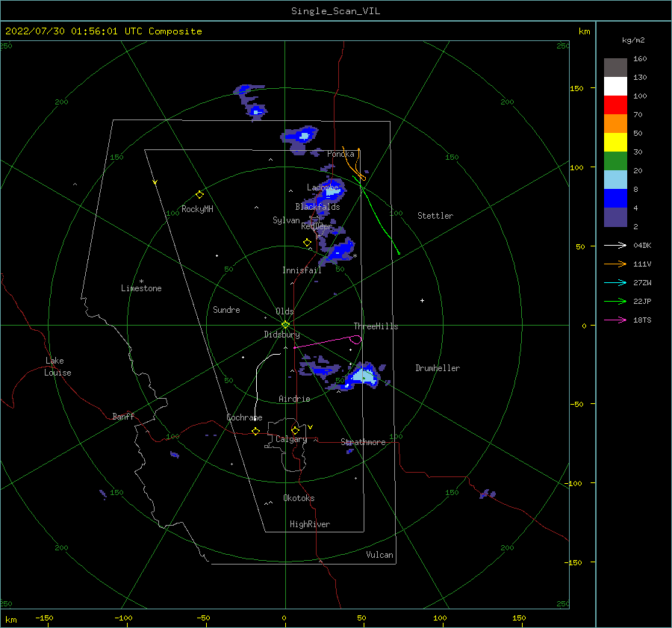Select the orange 111V arrow in legend
The height and width of the screenshot is (628, 672).
(615, 264)
